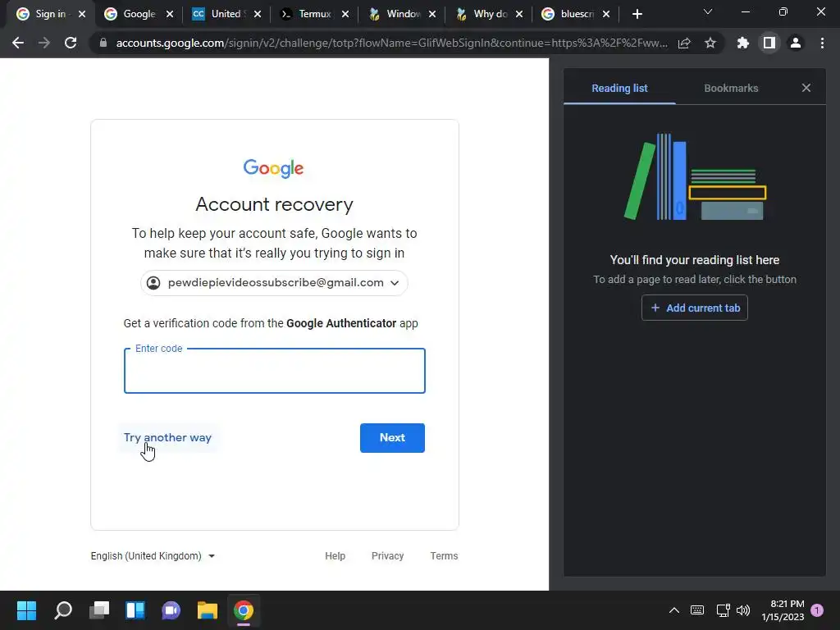Click the Chrome taskbar icon
840x630 pixels.
pos(244,610)
